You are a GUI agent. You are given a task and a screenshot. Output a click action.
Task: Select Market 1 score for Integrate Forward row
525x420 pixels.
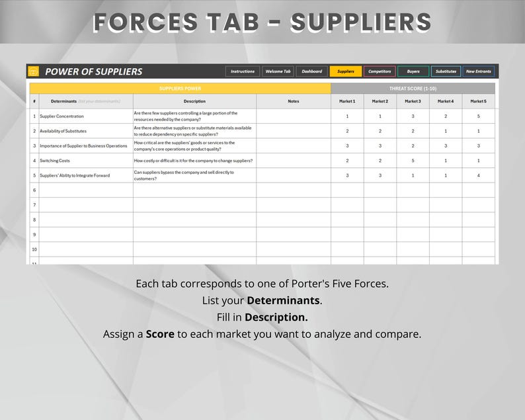tap(347, 175)
